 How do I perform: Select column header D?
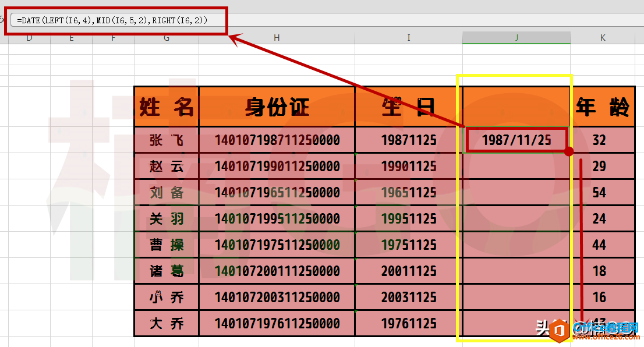tap(29, 38)
